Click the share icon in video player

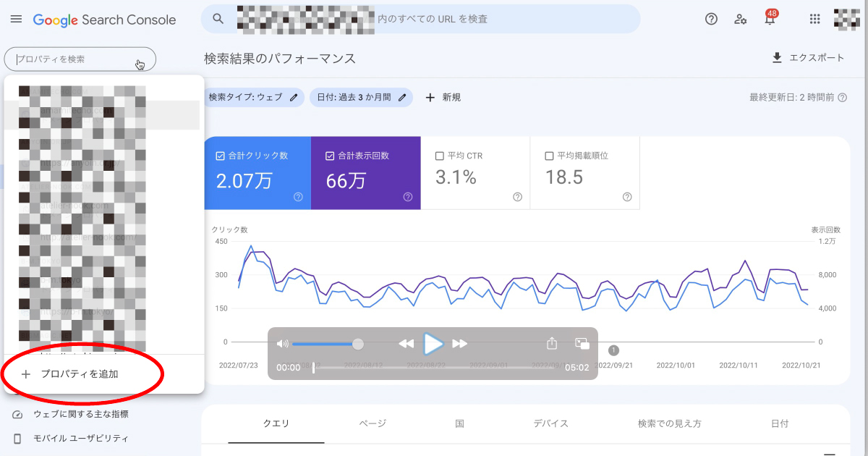[552, 343]
